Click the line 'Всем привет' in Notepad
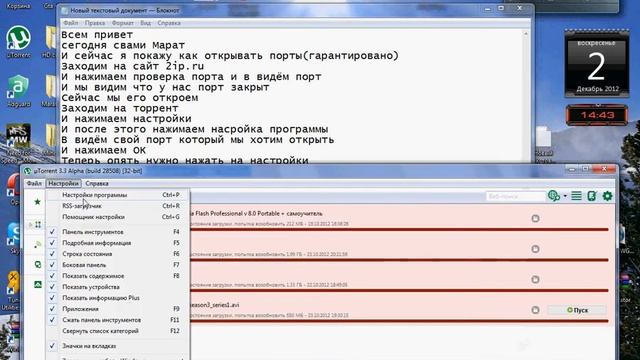 [x=97, y=35]
